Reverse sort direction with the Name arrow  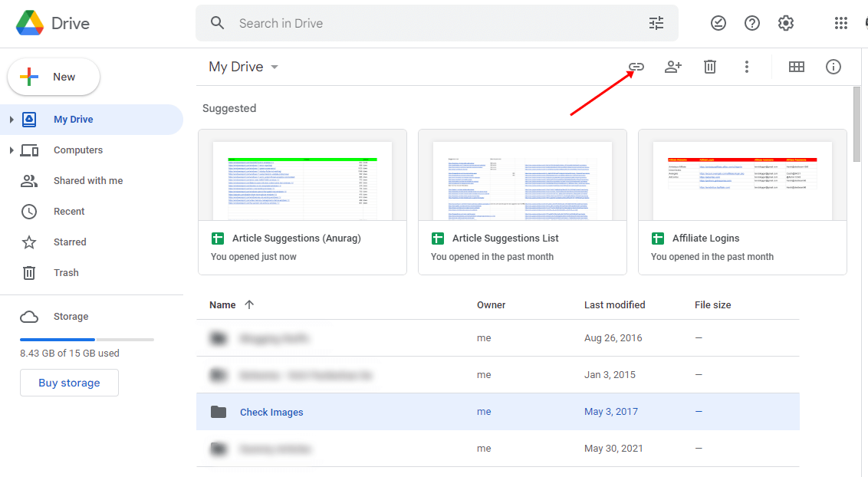(249, 304)
